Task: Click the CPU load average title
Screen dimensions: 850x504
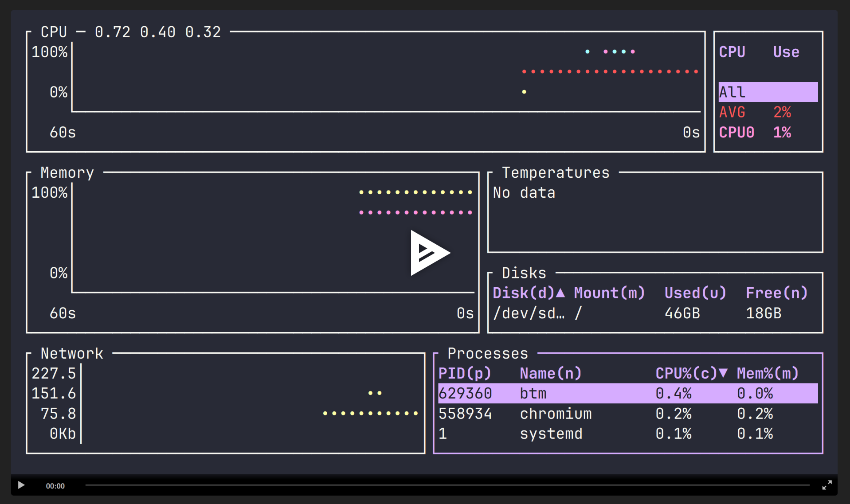Action: click(x=130, y=32)
